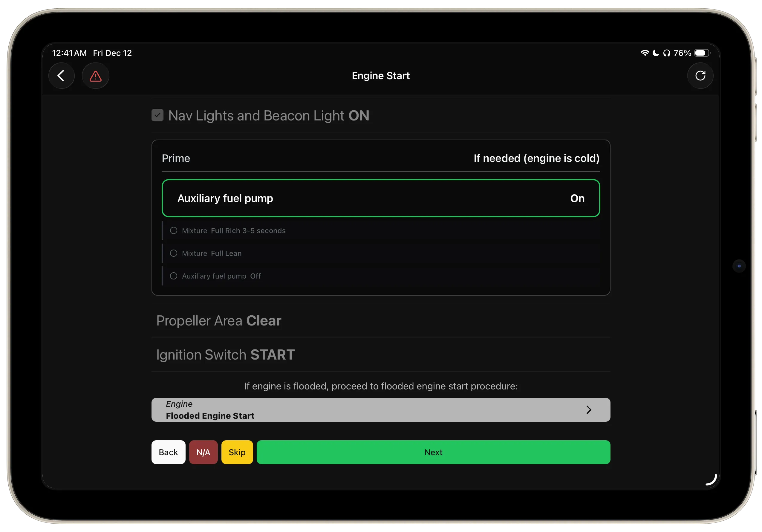Screen dimensions: 762x532
Task: Select the Propeller Area Clear checklist item
Action: (x=218, y=321)
